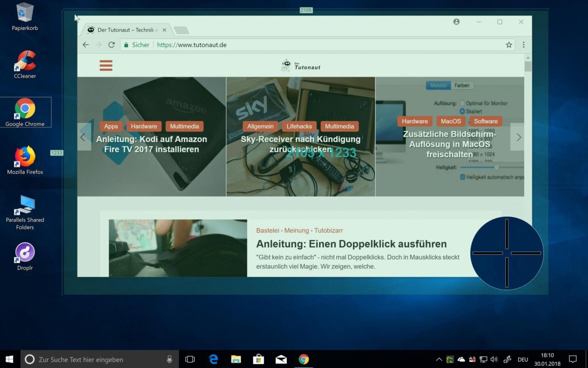Enable the Helligkeit automatisch anpassen checkbox
588x368 pixels.
pos(463,176)
